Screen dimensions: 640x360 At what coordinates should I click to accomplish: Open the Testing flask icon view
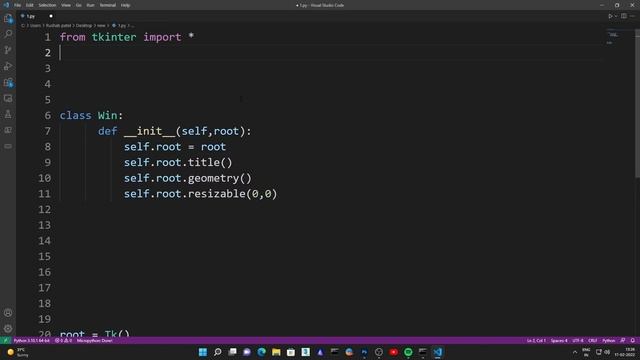coord(8,114)
